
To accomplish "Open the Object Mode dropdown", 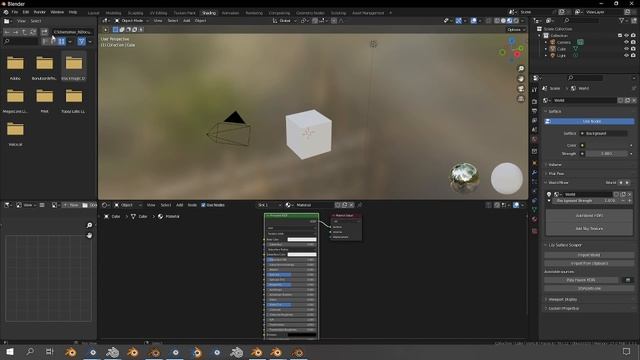I will (x=131, y=20).
